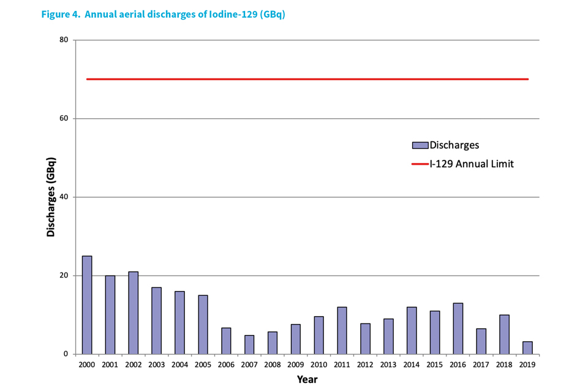
Task: Click the Year x-axis title
Action: tap(307, 379)
